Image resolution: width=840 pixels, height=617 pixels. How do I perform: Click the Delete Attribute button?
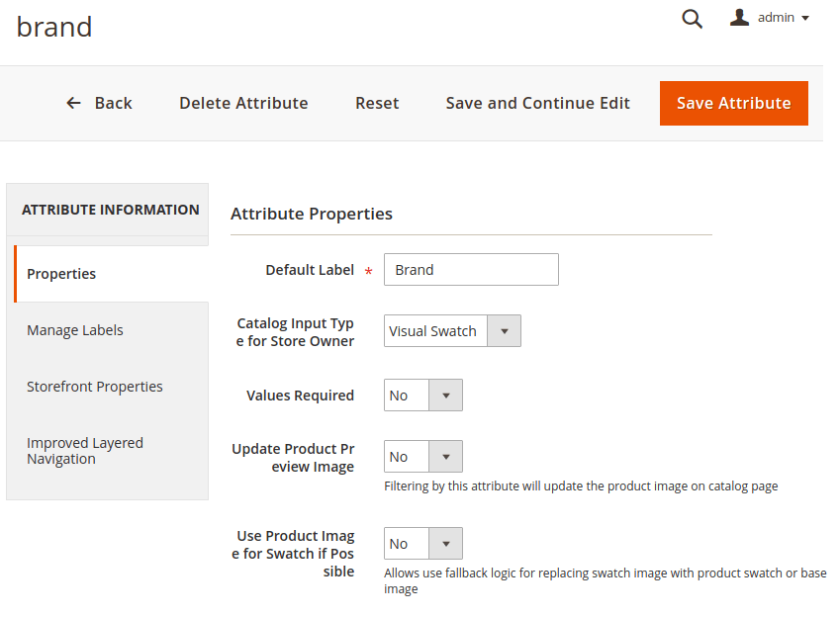click(243, 103)
